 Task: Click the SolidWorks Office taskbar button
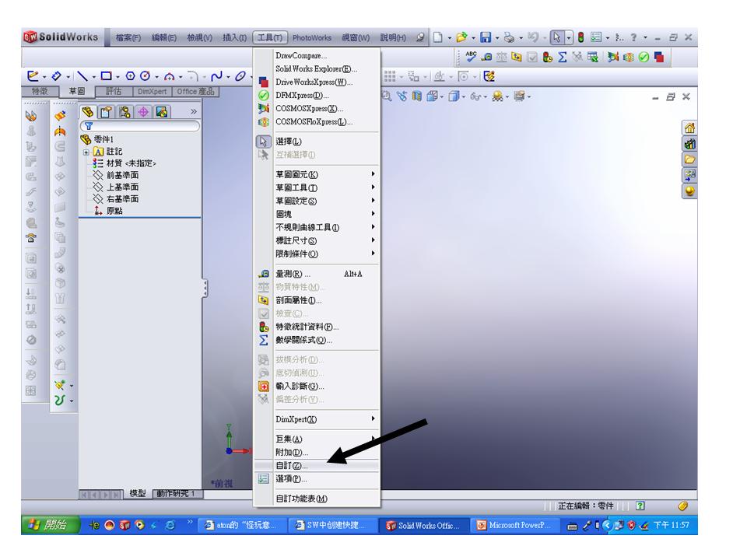(x=425, y=525)
